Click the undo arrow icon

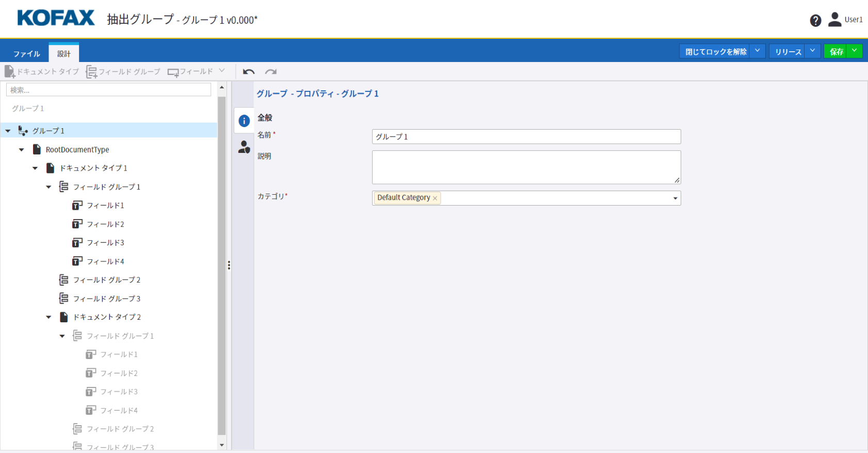[249, 72]
